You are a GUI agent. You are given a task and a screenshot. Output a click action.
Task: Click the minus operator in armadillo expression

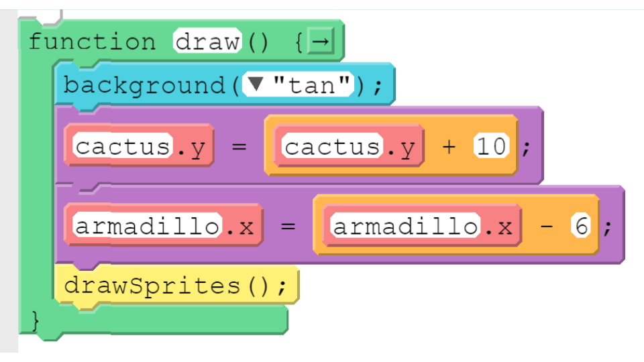547,226
